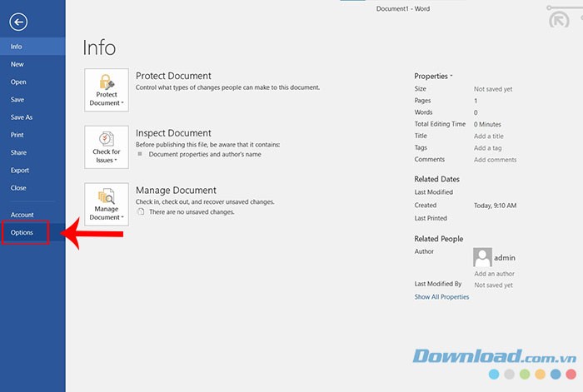
Task: Select Save As in left sidebar
Action: point(22,117)
